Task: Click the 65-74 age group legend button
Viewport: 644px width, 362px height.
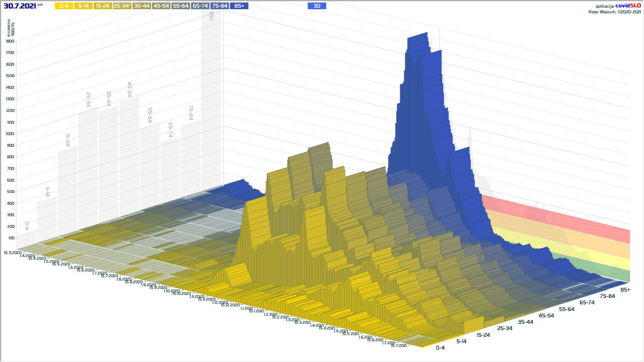Action: pyautogui.click(x=200, y=6)
